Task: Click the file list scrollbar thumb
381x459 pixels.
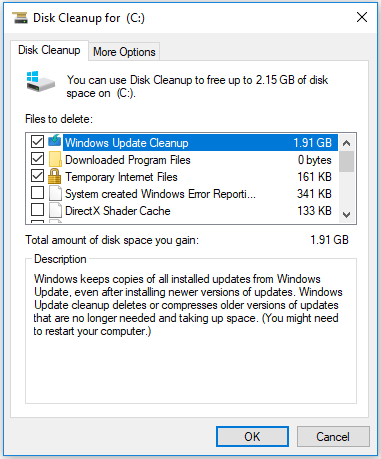Action: 347,162
